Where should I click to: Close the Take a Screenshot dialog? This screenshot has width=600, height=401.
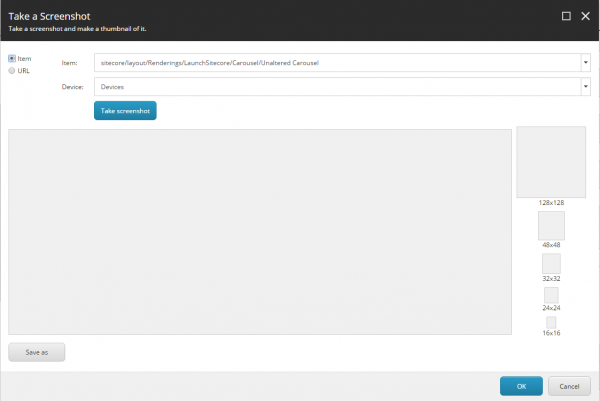pos(585,16)
